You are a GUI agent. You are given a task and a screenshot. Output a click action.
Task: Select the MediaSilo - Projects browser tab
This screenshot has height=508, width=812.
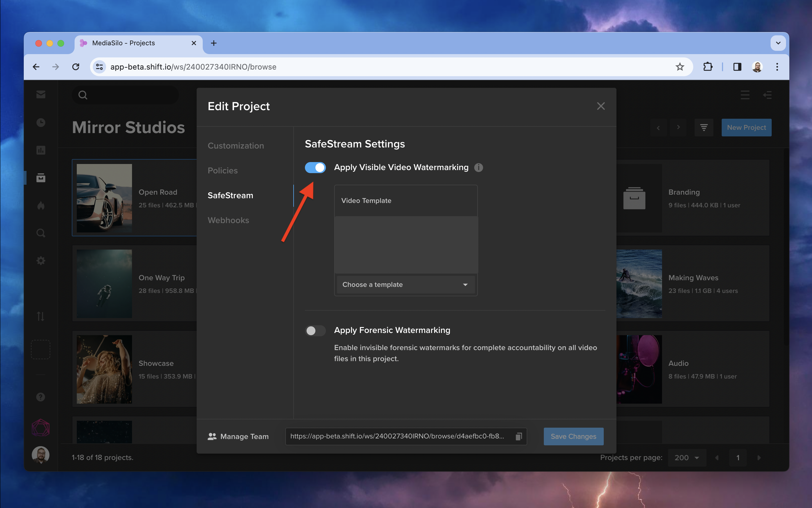[138, 44]
